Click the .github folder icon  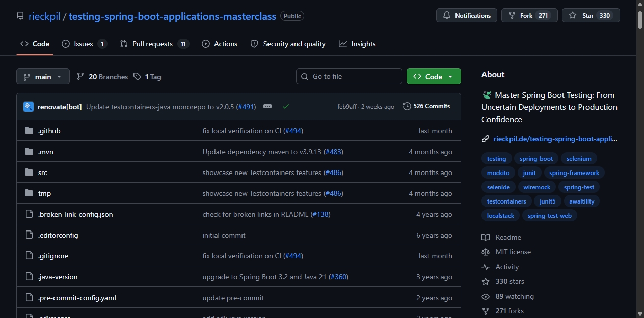[x=29, y=131]
